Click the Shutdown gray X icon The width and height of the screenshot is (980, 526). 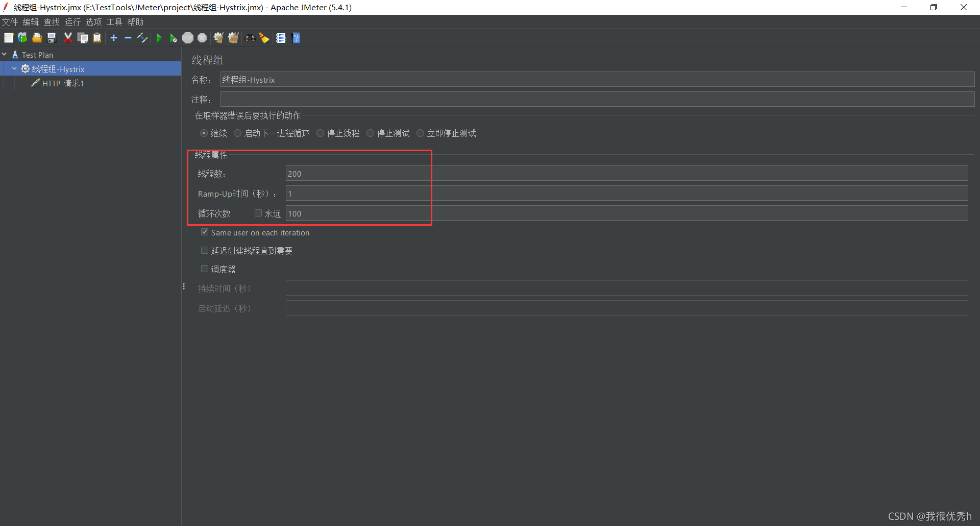click(x=202, y=38)
